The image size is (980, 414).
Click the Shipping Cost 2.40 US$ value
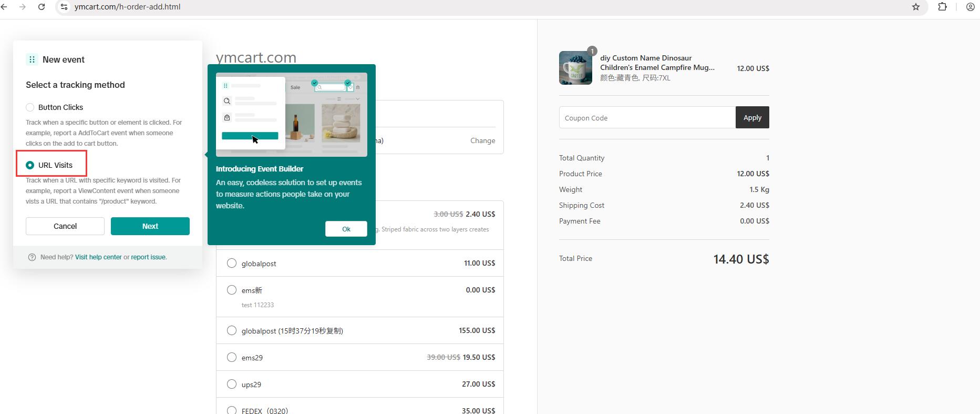pyautogui.click(x=755, y=205)
